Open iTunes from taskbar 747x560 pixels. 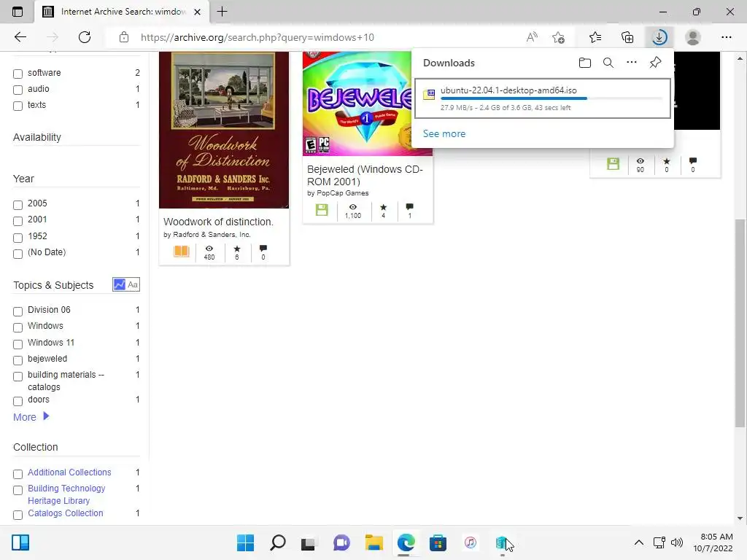point(471,542)
